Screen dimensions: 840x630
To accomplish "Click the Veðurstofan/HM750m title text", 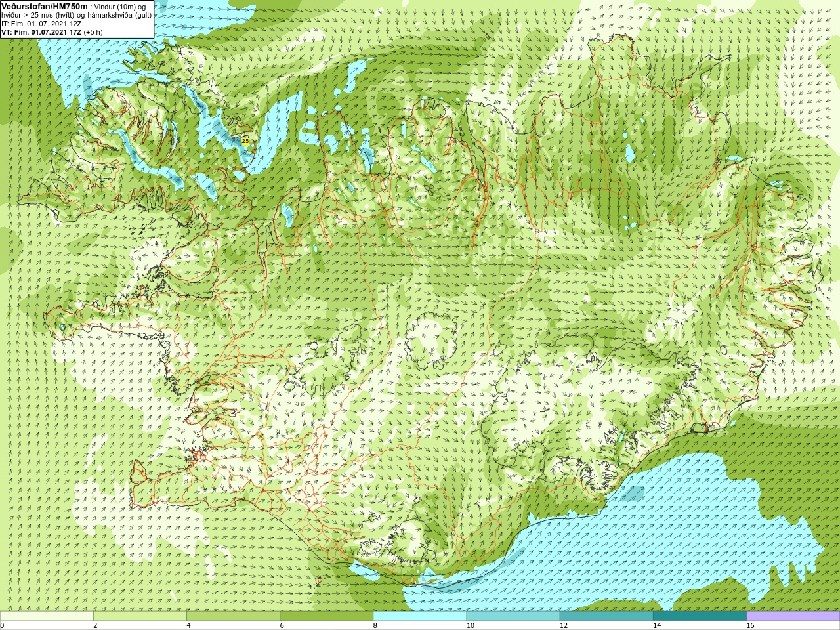I will click(x=45, y=6).
